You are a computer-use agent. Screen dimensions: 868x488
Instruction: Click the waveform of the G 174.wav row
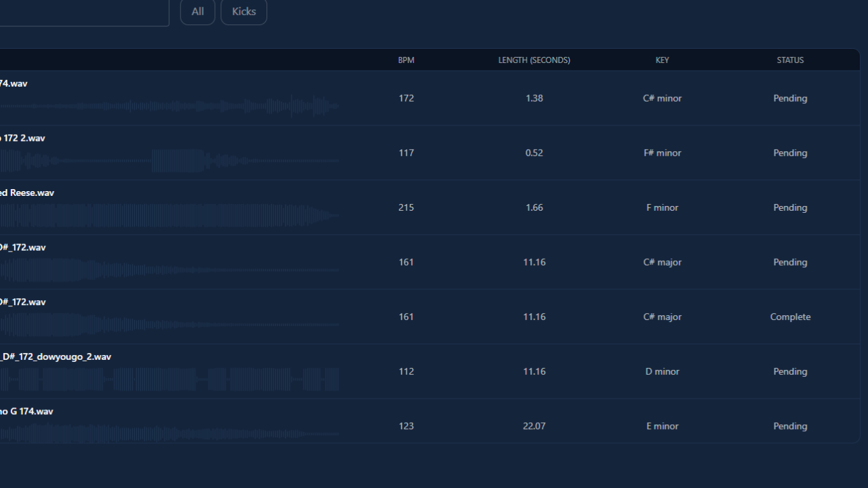(170, 434)
